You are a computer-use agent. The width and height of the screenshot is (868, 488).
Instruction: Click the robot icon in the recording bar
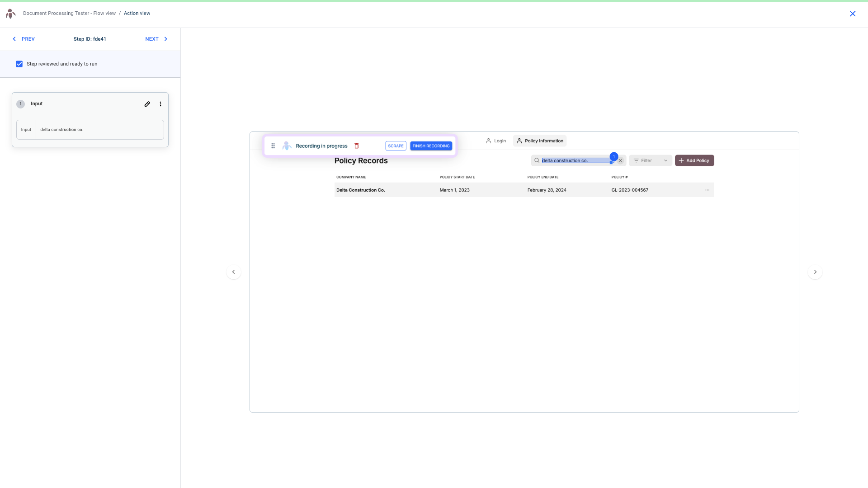pyautogui.click(x=287, y=145)
